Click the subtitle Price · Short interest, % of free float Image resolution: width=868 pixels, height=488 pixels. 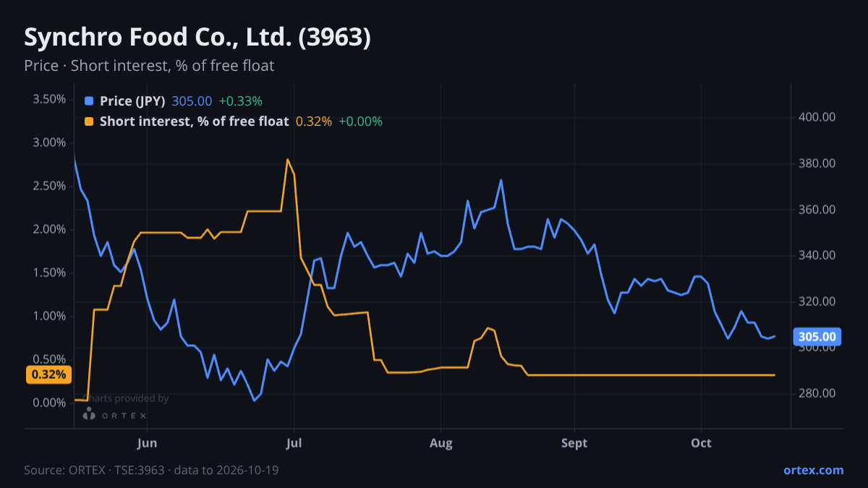pos(149,66)
